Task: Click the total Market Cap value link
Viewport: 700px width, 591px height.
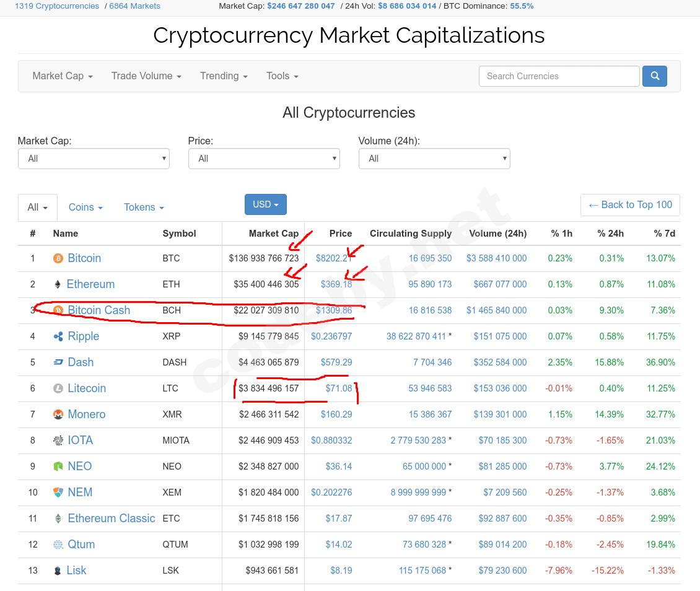Action: point(301,6)
